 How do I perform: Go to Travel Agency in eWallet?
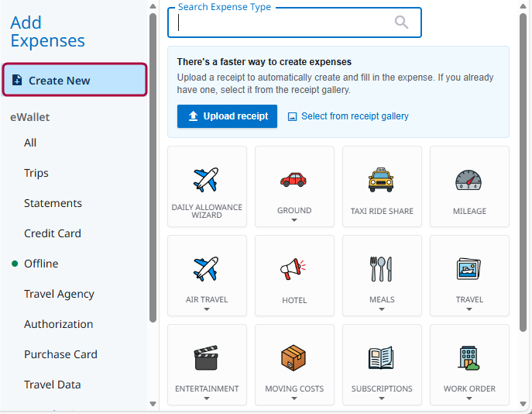[59, 294]
